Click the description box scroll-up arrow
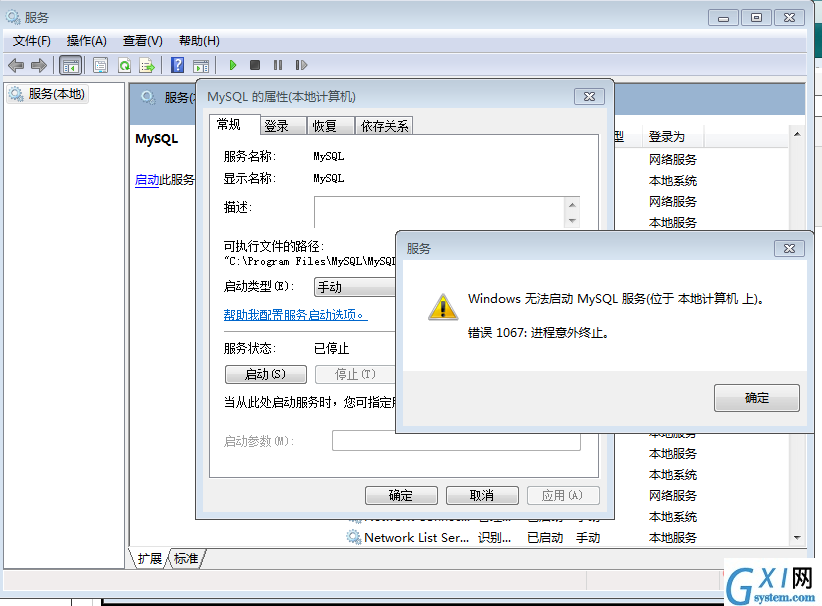Screen dimensions: 822x606 point(572,205)
